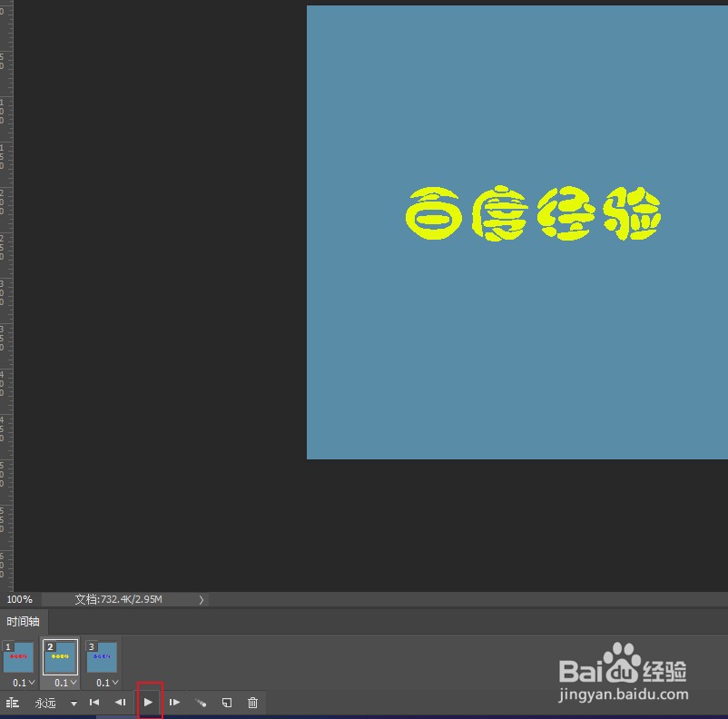
Task: Click the 100% zoom level field
Action: [20, 599]
